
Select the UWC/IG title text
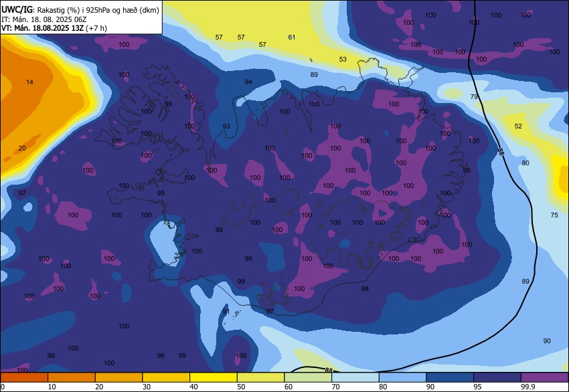[17, 10]
